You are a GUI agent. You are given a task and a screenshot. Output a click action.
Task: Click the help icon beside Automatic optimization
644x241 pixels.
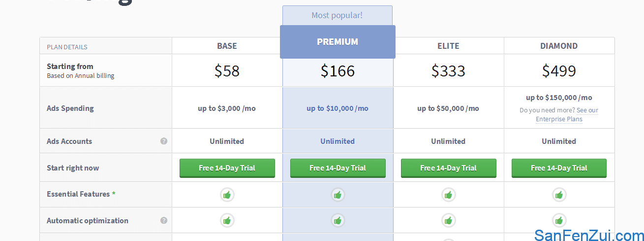(164, 220)
